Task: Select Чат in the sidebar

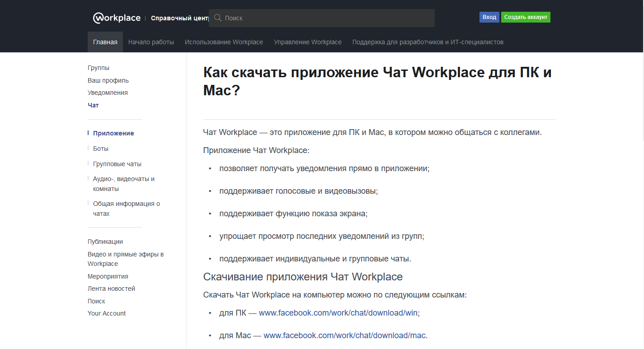Action: tap(93, 105)
